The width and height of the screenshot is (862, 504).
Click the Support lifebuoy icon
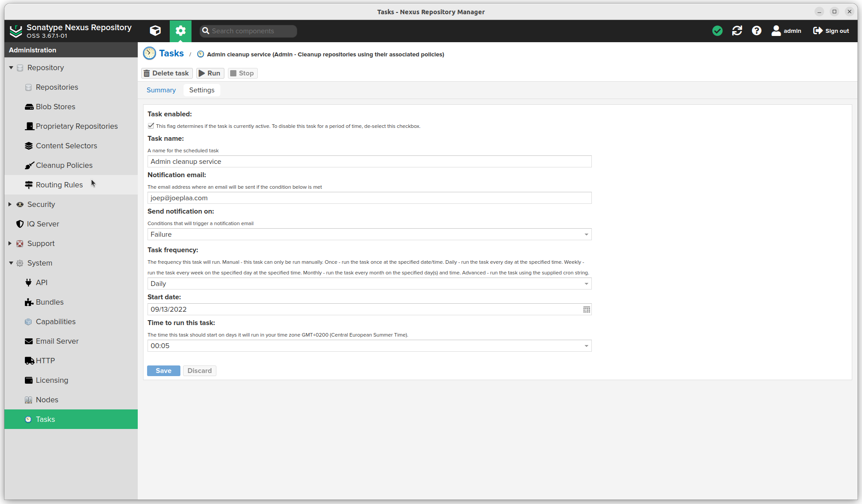[x=20, y=243]
